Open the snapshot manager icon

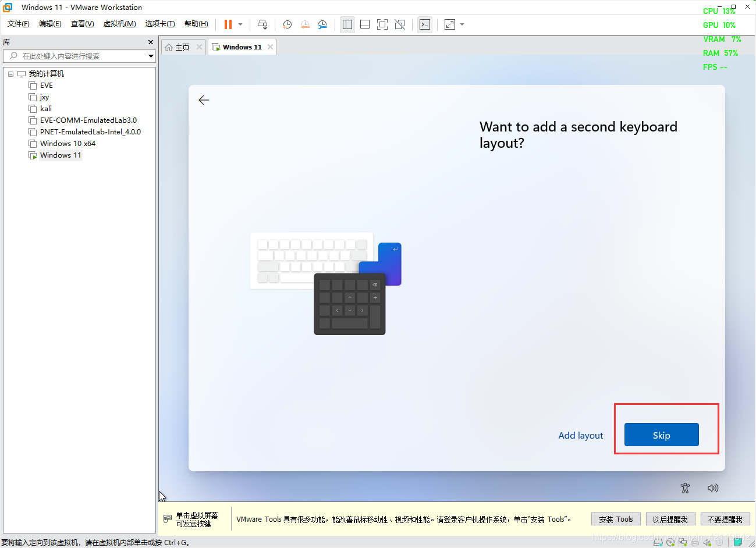[x=322, y=24]
